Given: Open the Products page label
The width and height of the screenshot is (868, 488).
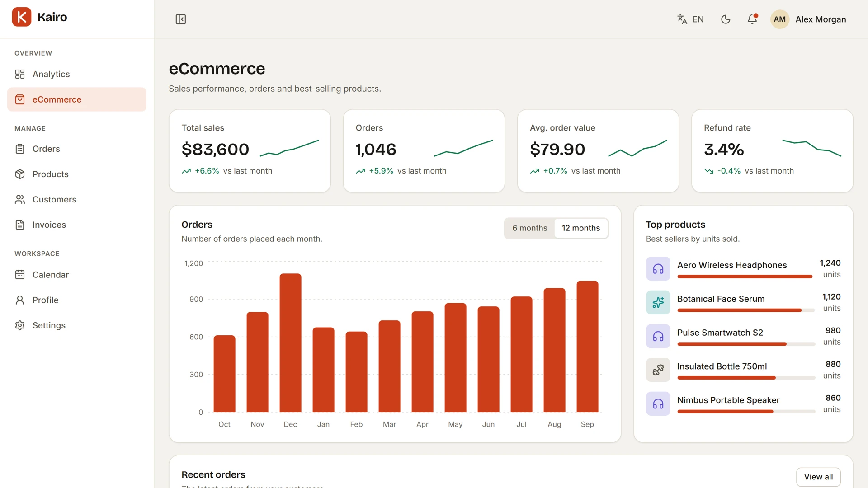Looking at the screenshot, I should (x=51, y=174).
